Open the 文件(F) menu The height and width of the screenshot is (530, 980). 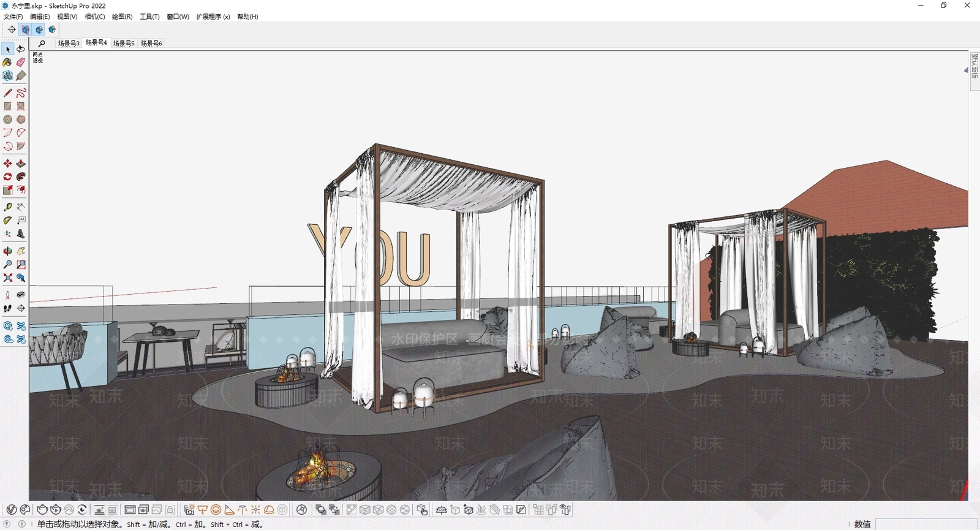tap(13, 17)
